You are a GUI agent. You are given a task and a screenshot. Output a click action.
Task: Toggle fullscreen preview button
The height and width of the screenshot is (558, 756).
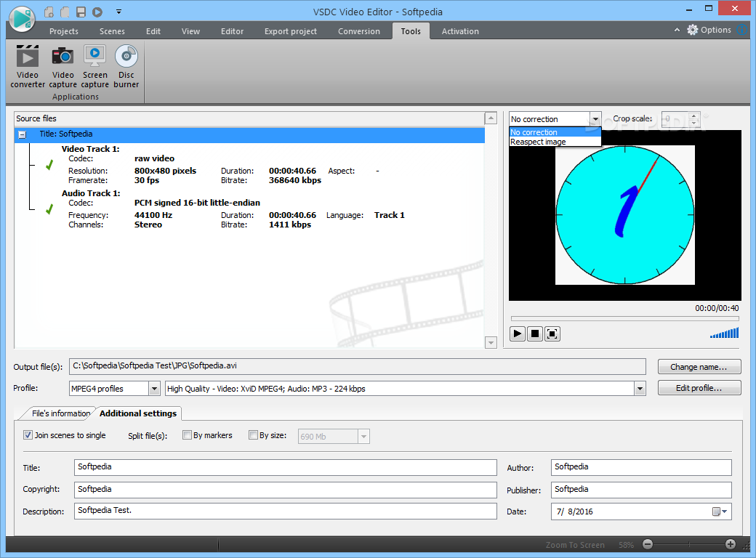pos(552,333)
